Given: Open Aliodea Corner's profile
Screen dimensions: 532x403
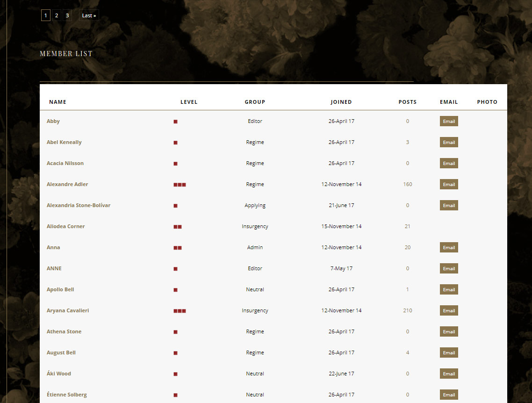Looking at the screenshot, I should coord(66,226).
